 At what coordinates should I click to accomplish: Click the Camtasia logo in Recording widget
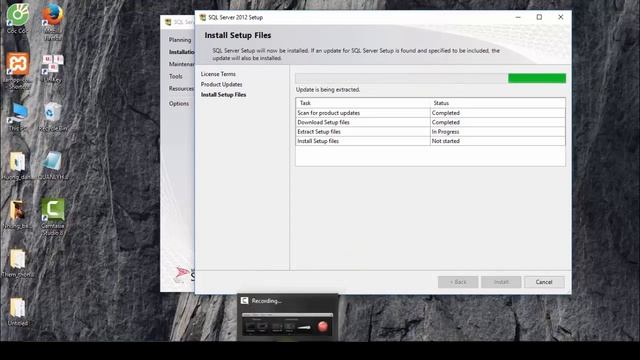(x=244, y=301)
